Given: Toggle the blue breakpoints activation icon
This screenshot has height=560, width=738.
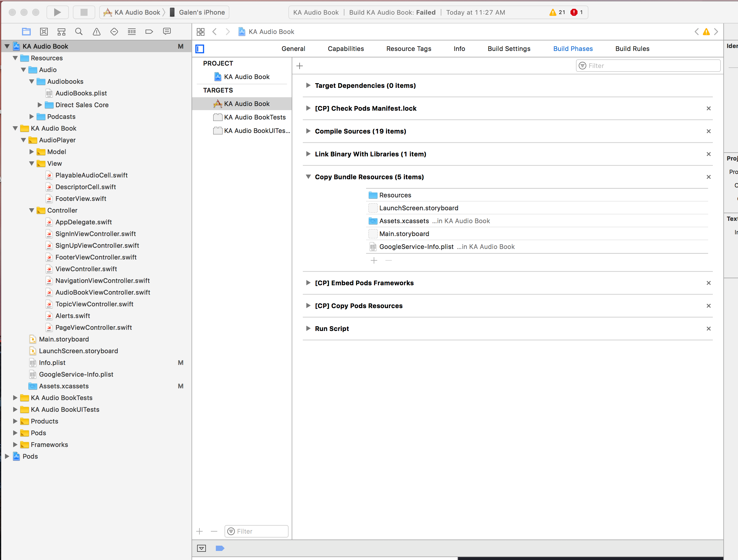Looking at the screenshot, I should coord(220,548).
